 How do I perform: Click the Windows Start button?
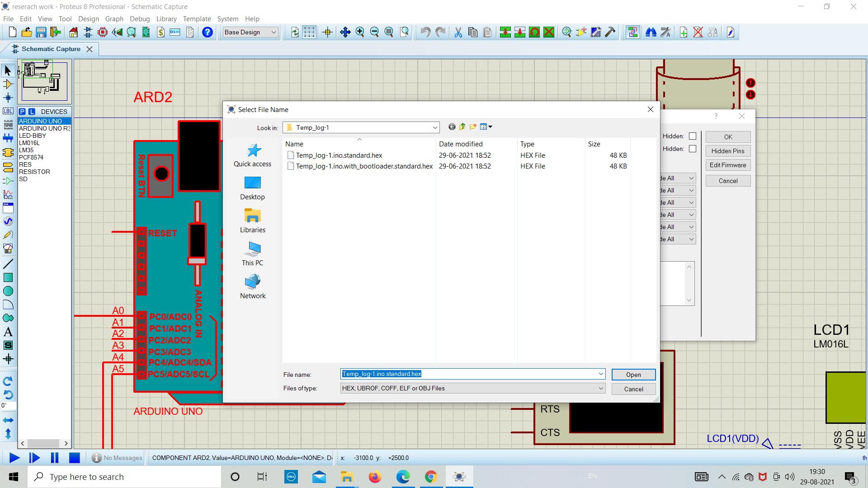point(14,477)
